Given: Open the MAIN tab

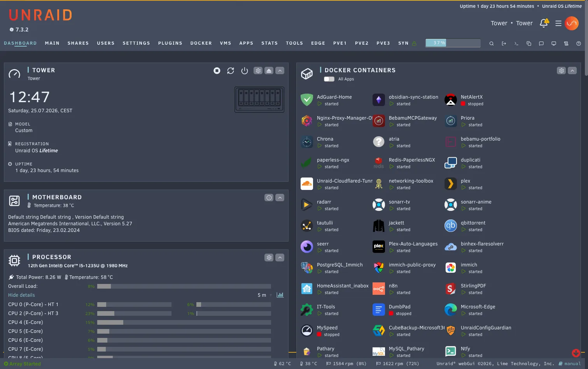Looking at the screenshot, I should [52, 43].
